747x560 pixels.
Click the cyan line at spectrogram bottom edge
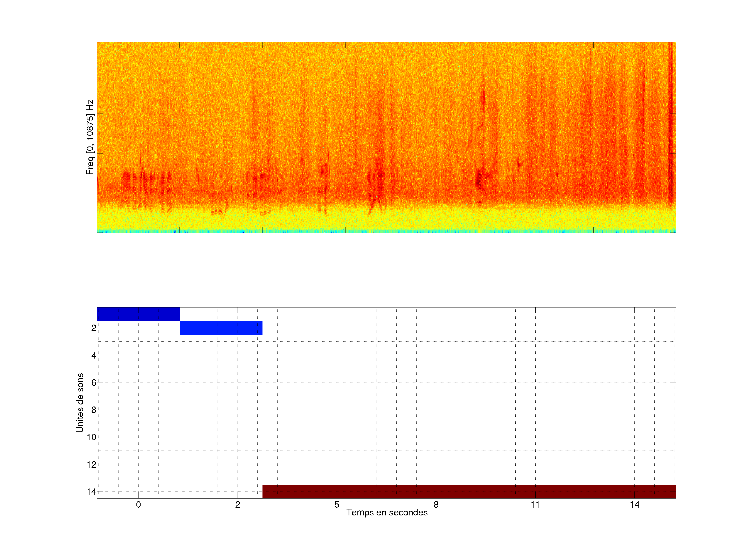(387, 232)
